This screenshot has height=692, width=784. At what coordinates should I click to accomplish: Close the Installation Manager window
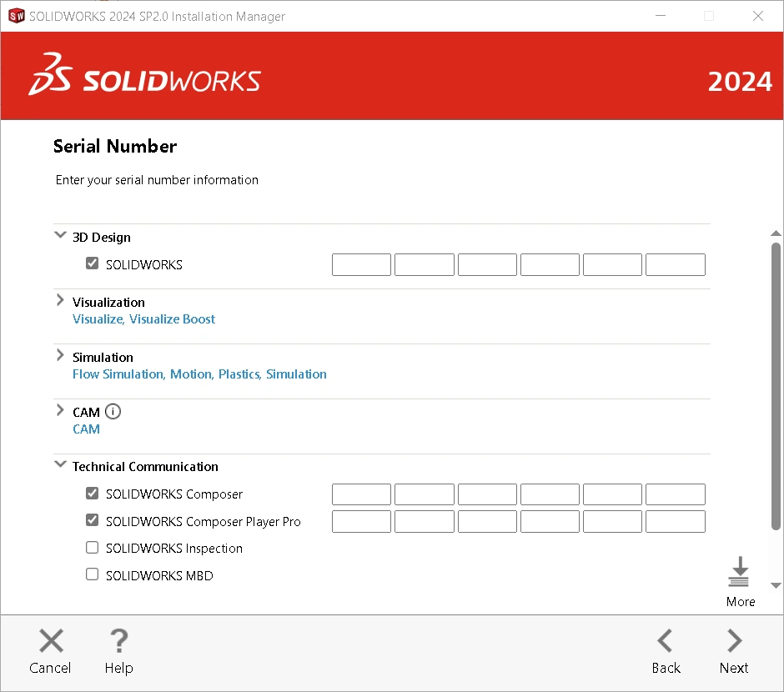[x=758, y=16]
